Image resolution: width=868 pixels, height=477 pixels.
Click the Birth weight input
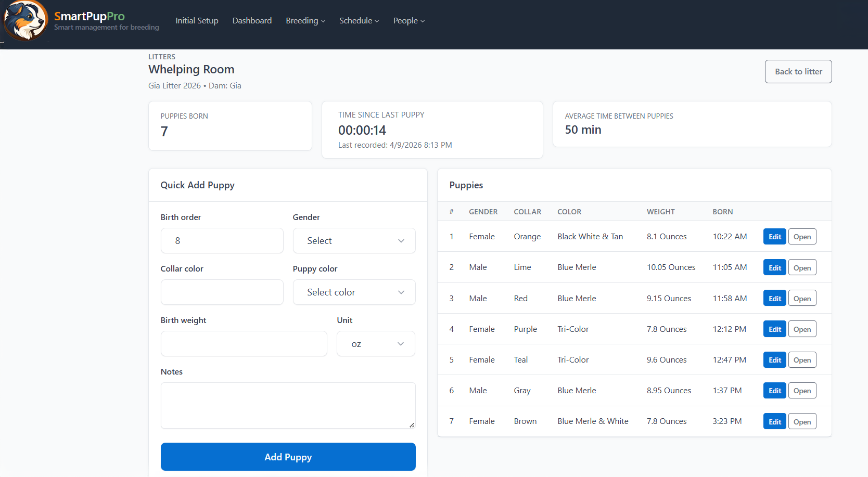[x=244, y=344]
